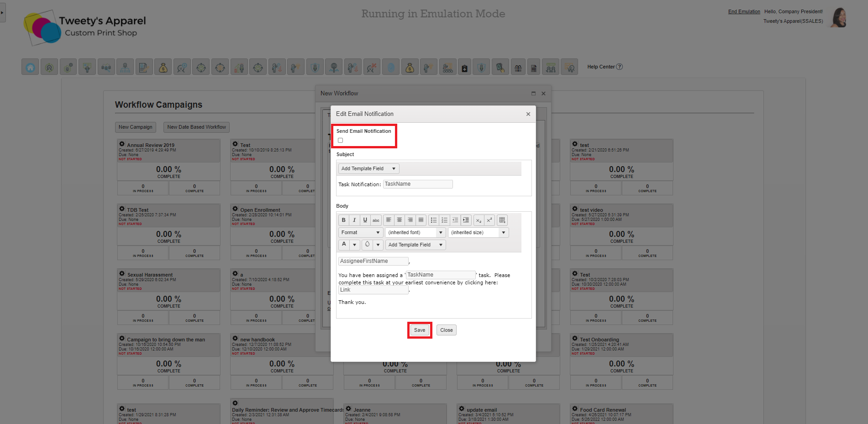Click the black clipboard toolbar icon

(464, 67)
